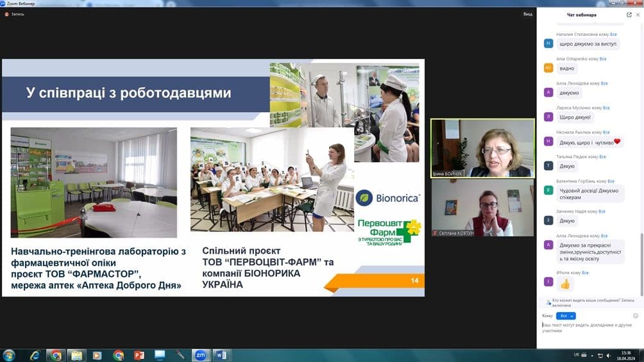The image size is (644, 362).
Task: Open the Windows Start menu
Action: (x=8, y=355)
